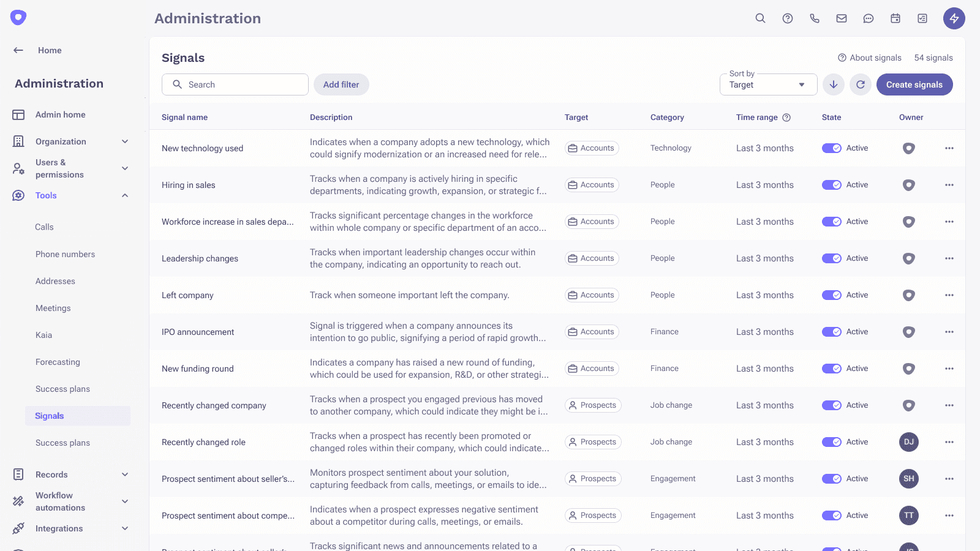Image resolution: width=980 pixels, height=551 pixels.
Task: Click the Time range help icon
Action: (787, 118)
